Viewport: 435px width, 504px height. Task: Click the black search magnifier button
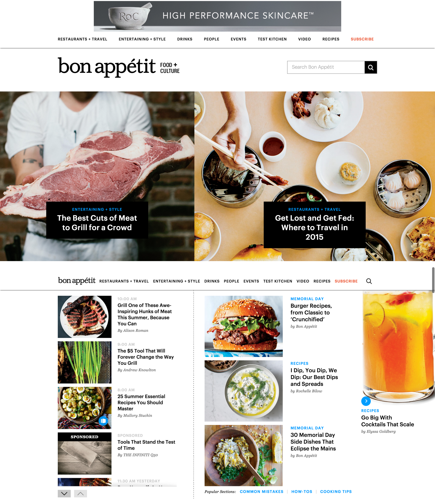(x=371, y=67)
